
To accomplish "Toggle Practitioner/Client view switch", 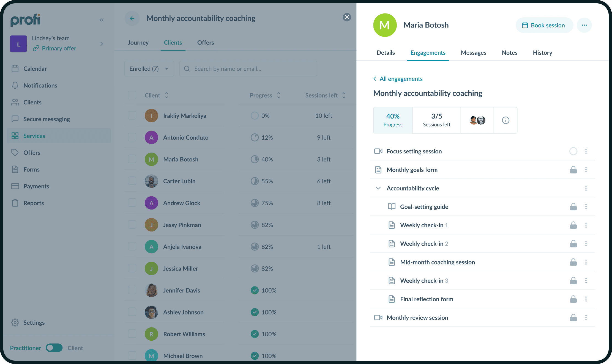I will click(x=54, y=348).
